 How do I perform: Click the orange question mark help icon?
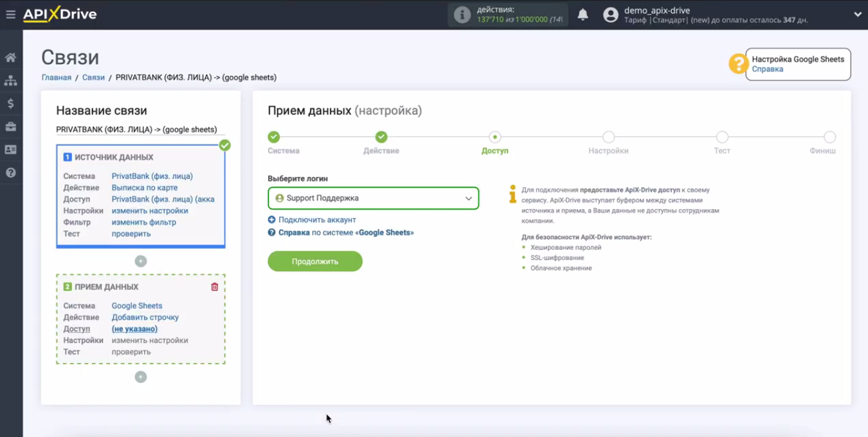[737, 64]
